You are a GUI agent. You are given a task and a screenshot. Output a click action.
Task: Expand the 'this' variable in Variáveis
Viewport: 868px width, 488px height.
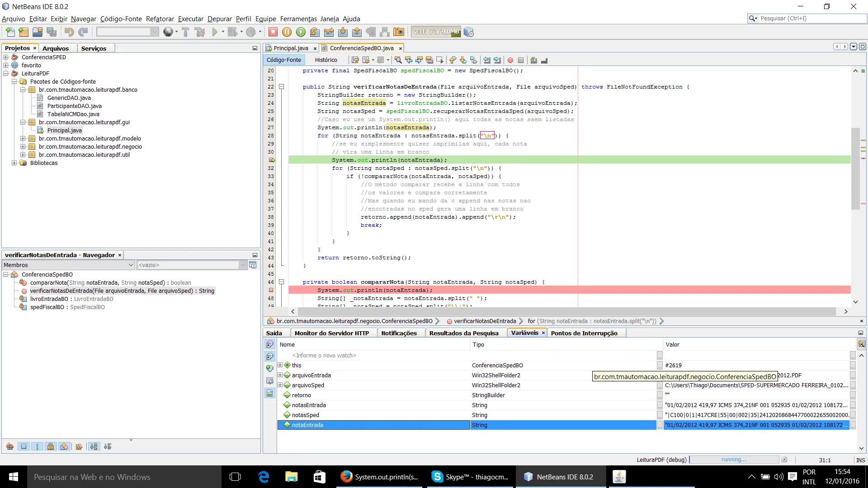pos(280,365)
